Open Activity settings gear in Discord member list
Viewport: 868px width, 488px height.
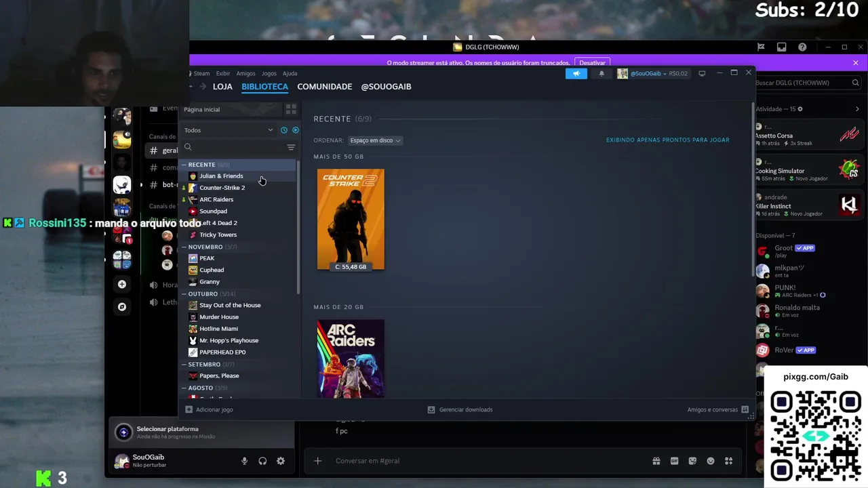tap(800, 109)
